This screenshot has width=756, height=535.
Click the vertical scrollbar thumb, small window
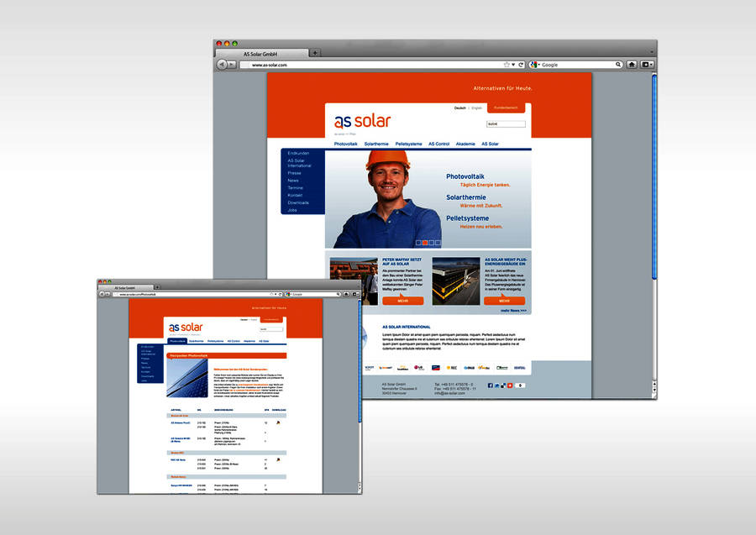tap(360, 362)
